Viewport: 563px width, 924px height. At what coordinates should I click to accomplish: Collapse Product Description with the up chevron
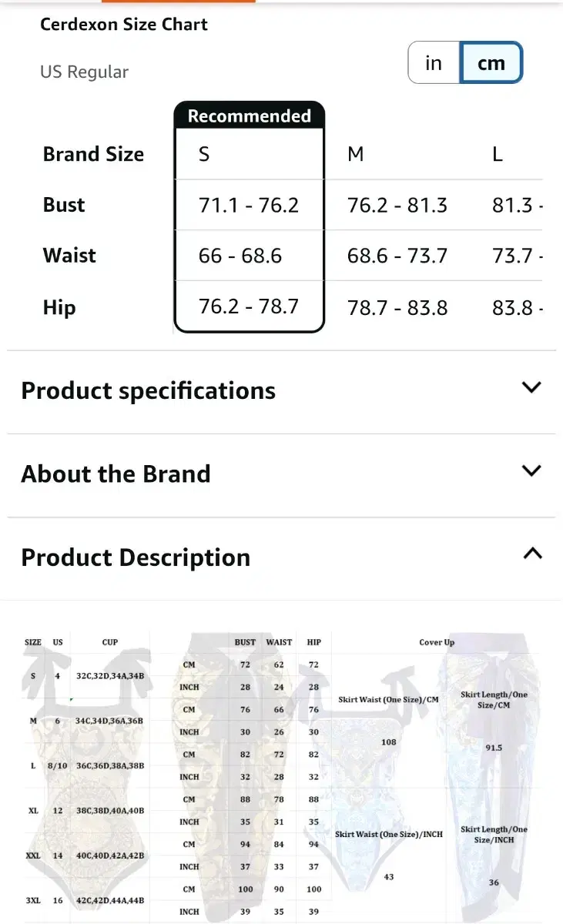point(531,554)
